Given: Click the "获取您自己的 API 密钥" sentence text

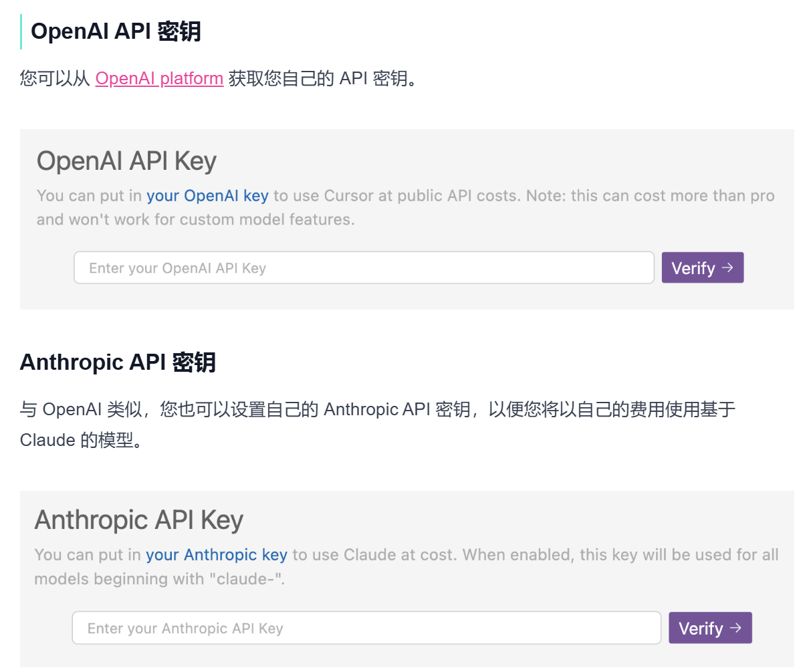Looking at the screenshot, I should coord(322,78).
